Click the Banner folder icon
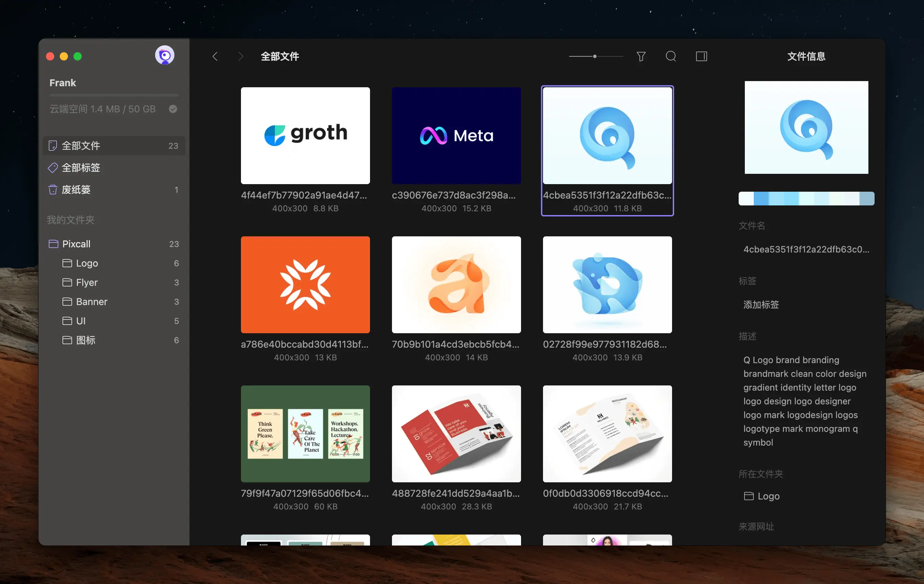Viewport: 924px width, 584px height. (x=67, y=301)
